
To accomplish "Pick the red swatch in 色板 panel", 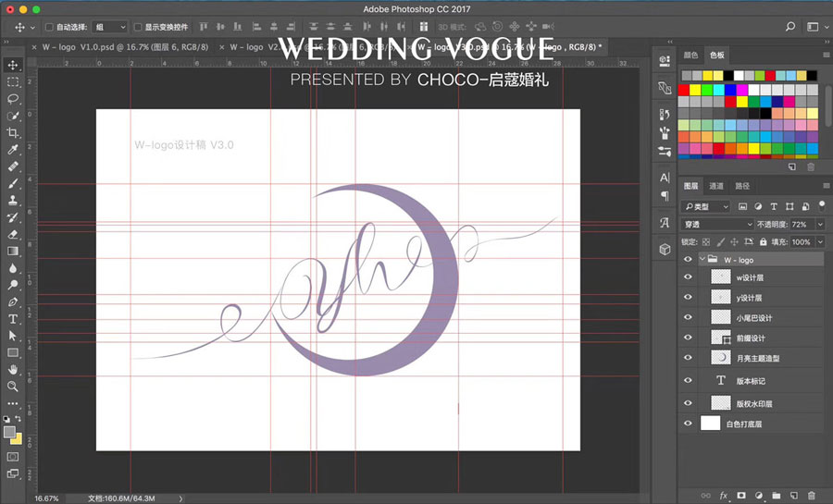I will coord(684,91).
